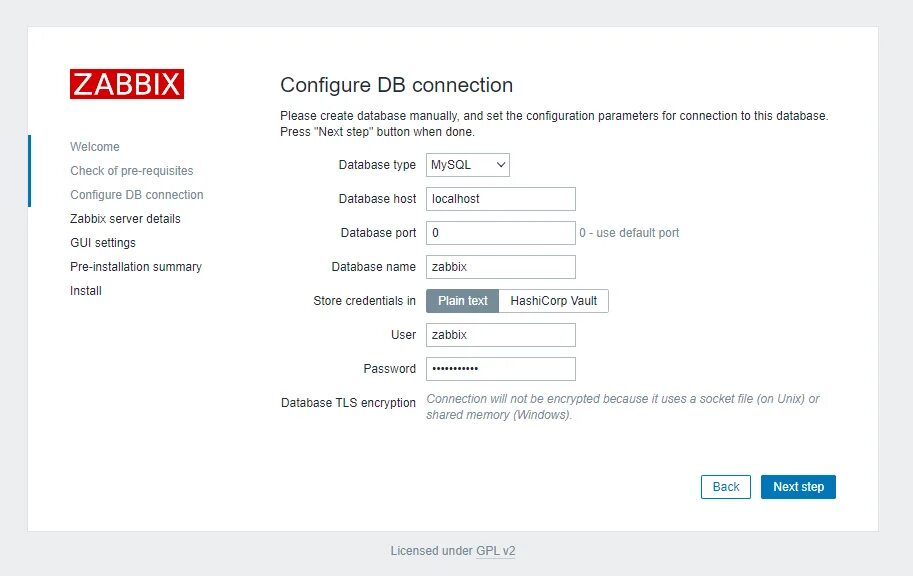Open the Database type MySQL dropdown
Viewport: 913px width, 576px height.
pyautogui.click(x=468, y=165)
